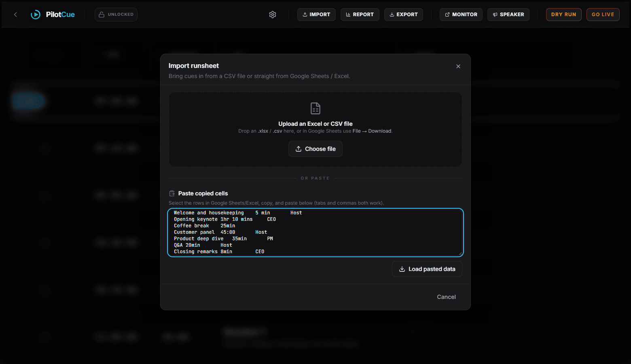631x364 pixels.
Task: Click the 'Product deep dive' pasted row
Action: coord(223,239)
